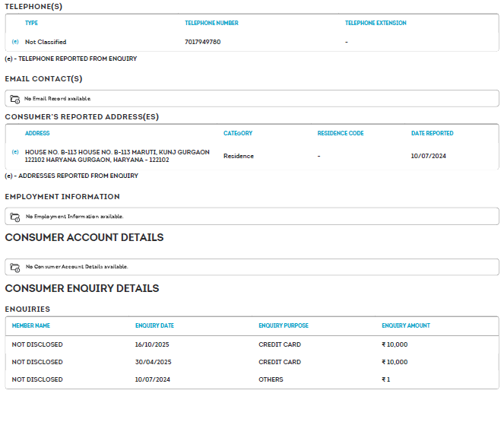Click the ₹ 1 enquiry amount
This screenshot has height=422, width=504.
386,379
